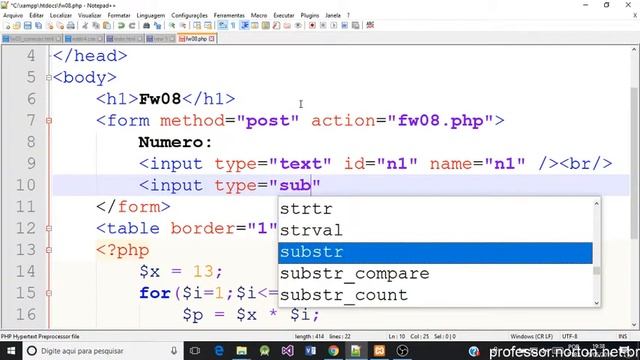Toggle show all characters paragraph icon
640x360 pixels.
pos(233,25)
